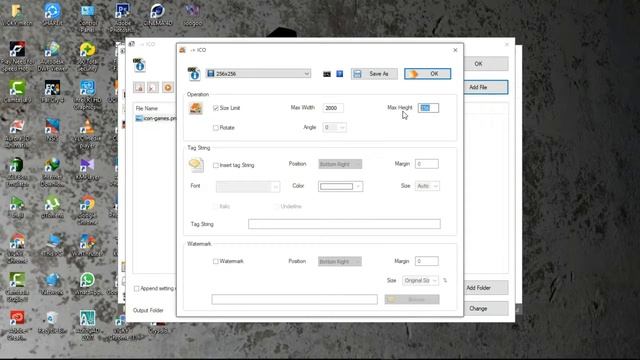Uncheck the Size Limit checkbox
The width and height of the screenshot is (640, 360).
pyautogui.click(x=216, y=108)
